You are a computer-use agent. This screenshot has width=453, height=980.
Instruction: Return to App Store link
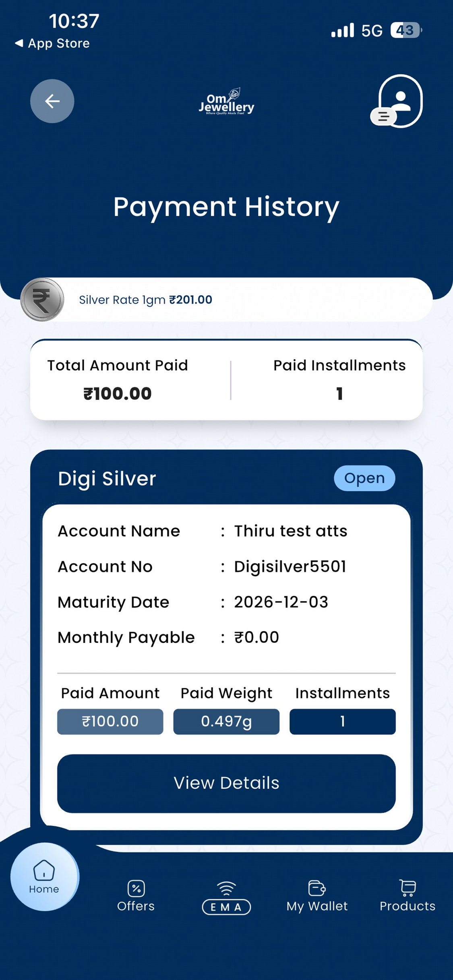(52, 43)
